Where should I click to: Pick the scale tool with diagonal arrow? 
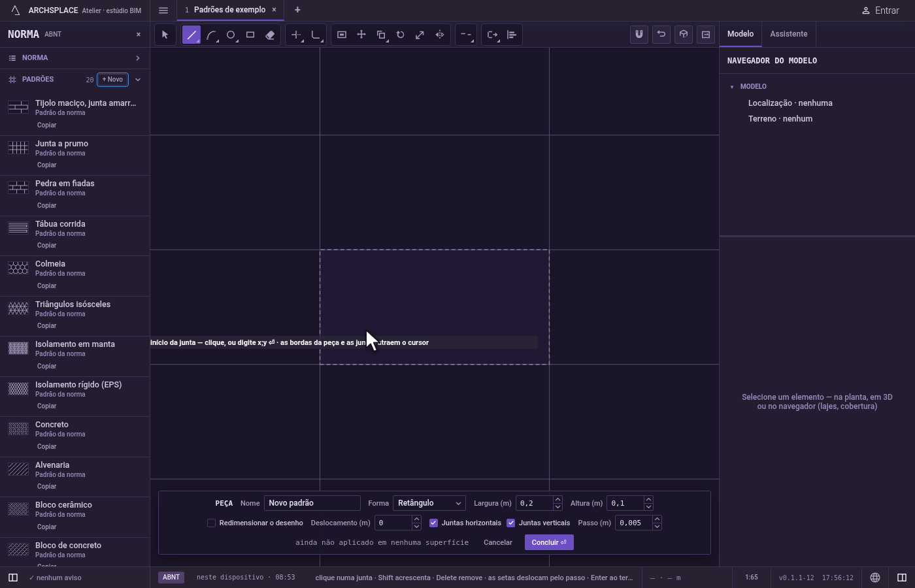(420, 35)
